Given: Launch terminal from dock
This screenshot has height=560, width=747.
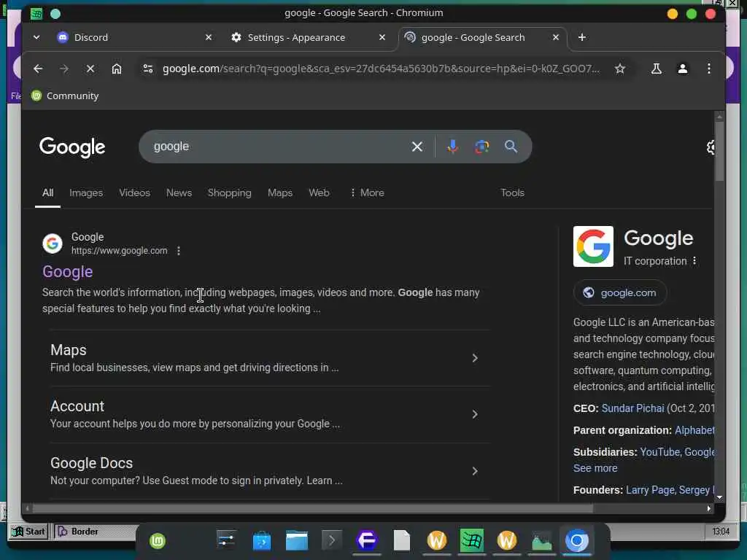Looking at the screenshot, I should pos(332,540).
